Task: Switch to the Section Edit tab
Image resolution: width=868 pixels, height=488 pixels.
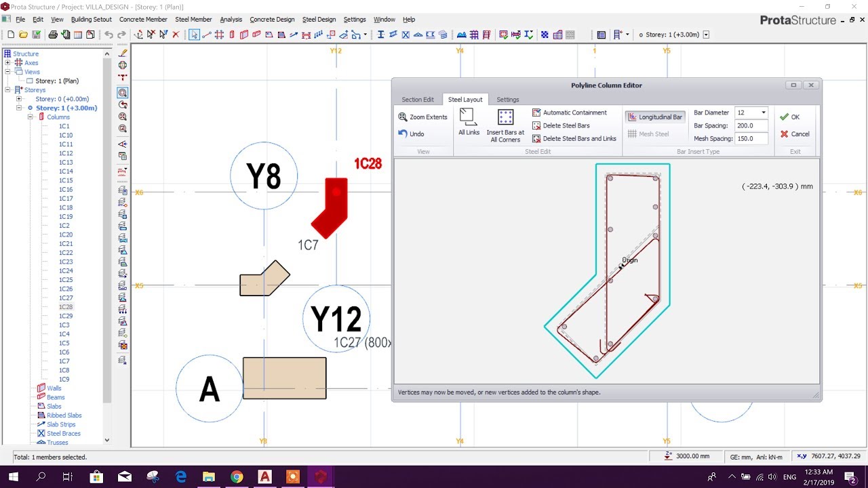Action: pos(418,99)
